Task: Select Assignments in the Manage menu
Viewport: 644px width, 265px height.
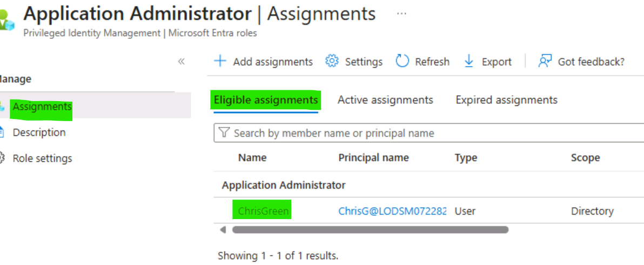Action: [42, 107]
